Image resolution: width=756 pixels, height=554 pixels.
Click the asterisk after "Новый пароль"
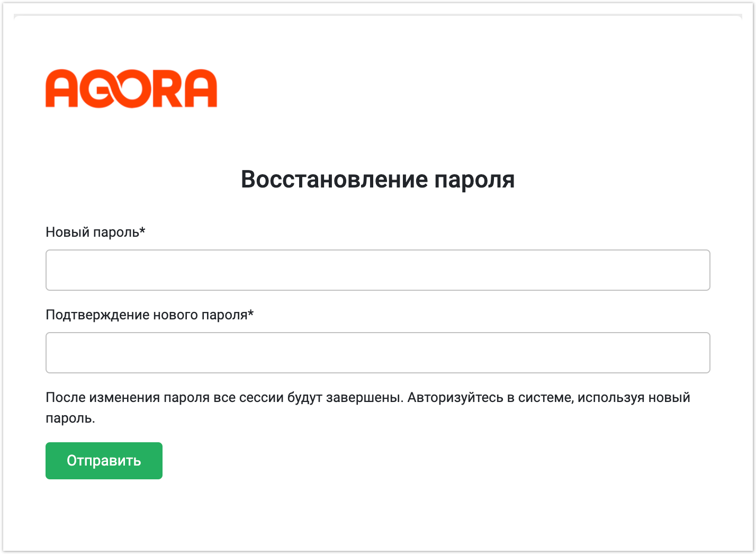(142, 231)
